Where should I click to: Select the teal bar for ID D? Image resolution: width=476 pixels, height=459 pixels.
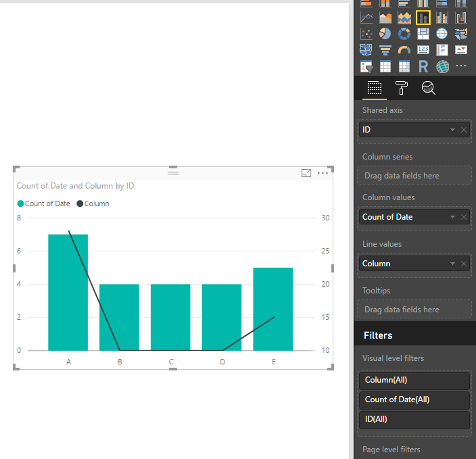[x=222, y=318]
